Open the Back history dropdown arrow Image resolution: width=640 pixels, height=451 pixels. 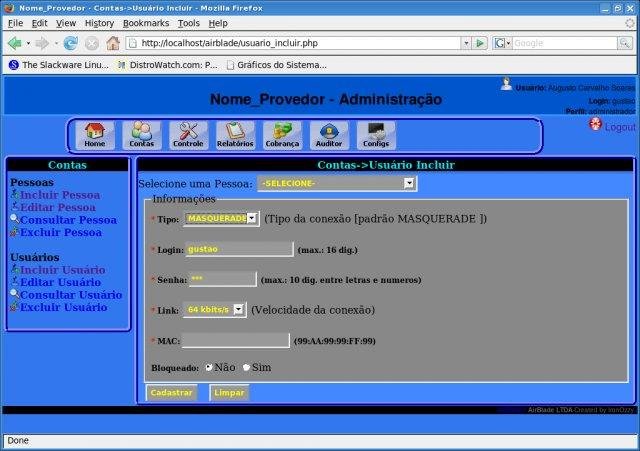[x=28, y=43]
